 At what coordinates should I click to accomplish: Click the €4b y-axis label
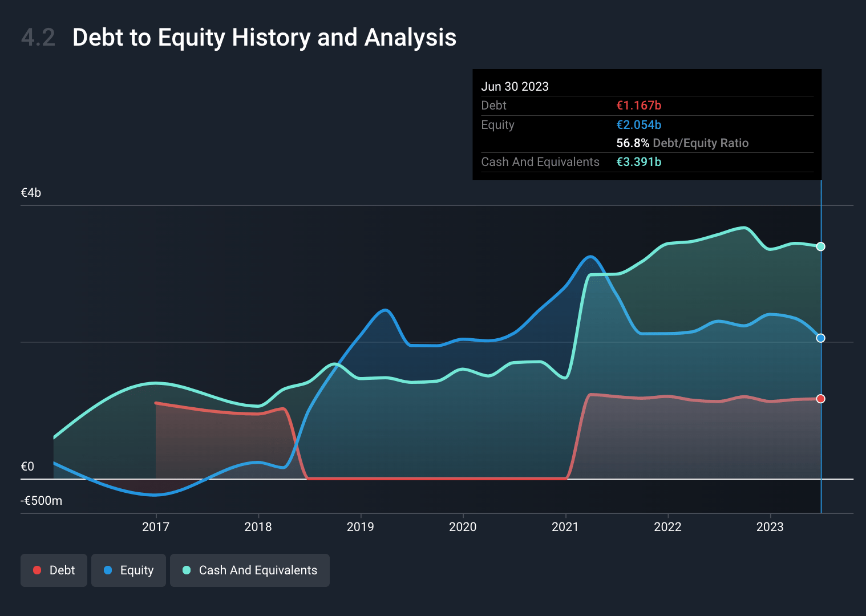(31, 193)
